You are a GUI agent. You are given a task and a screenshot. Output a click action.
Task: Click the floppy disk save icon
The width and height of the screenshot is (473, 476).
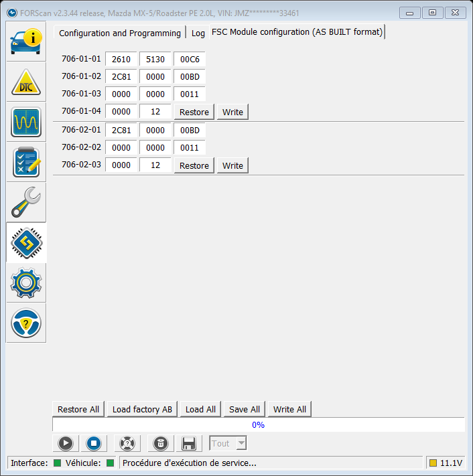click(189, 443)
